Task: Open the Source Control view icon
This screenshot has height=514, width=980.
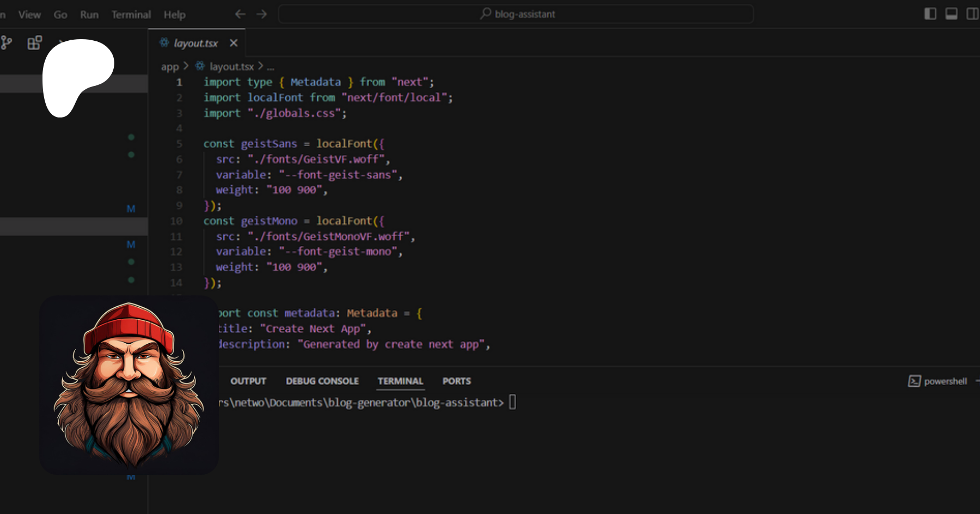Action: click(7, 43)
